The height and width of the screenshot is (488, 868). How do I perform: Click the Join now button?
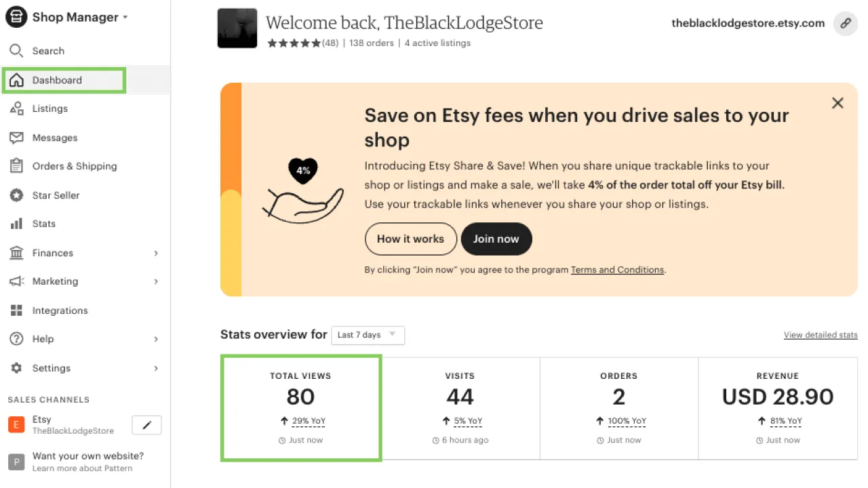tap(496, 239)
